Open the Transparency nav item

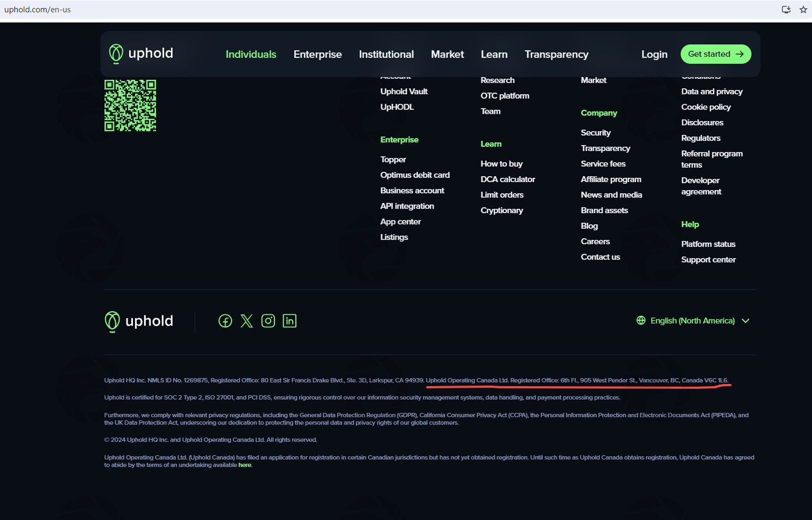click(x=556, y=54)
